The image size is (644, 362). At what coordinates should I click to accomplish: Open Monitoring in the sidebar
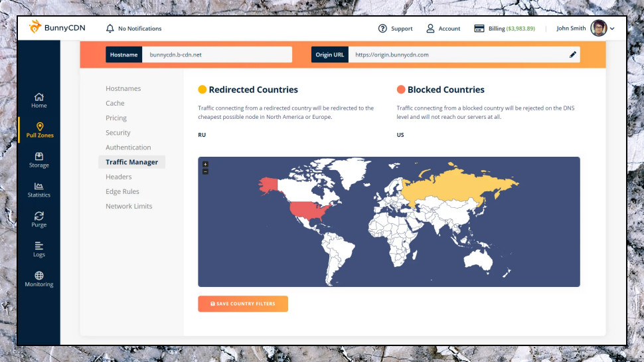coord(39,279)
